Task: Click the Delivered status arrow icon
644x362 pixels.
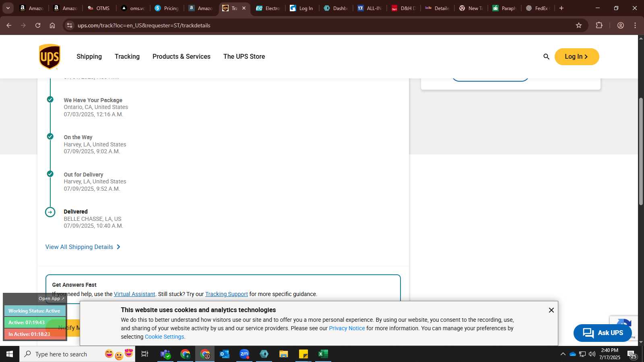Action: click(50, 212)
